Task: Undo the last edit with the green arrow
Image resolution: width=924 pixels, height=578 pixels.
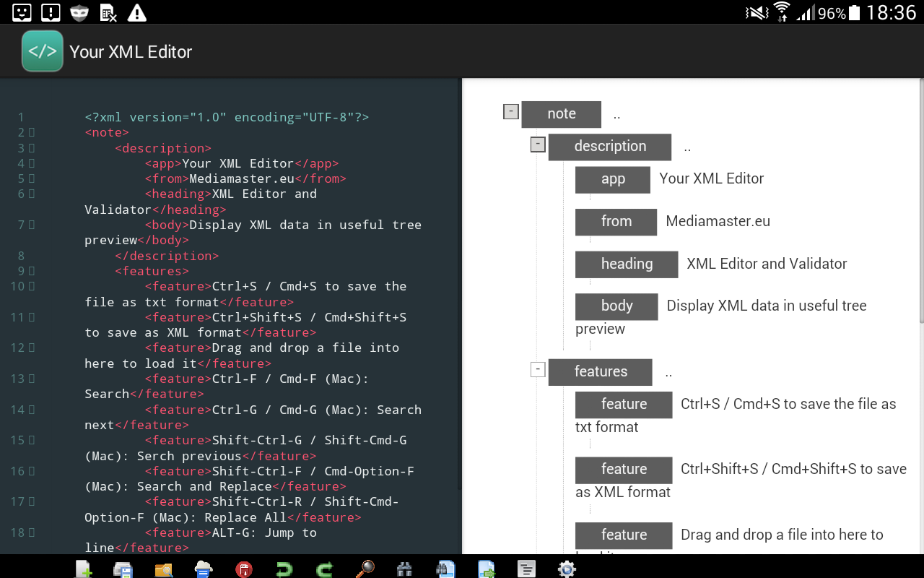Action: [x=284, y=569]
